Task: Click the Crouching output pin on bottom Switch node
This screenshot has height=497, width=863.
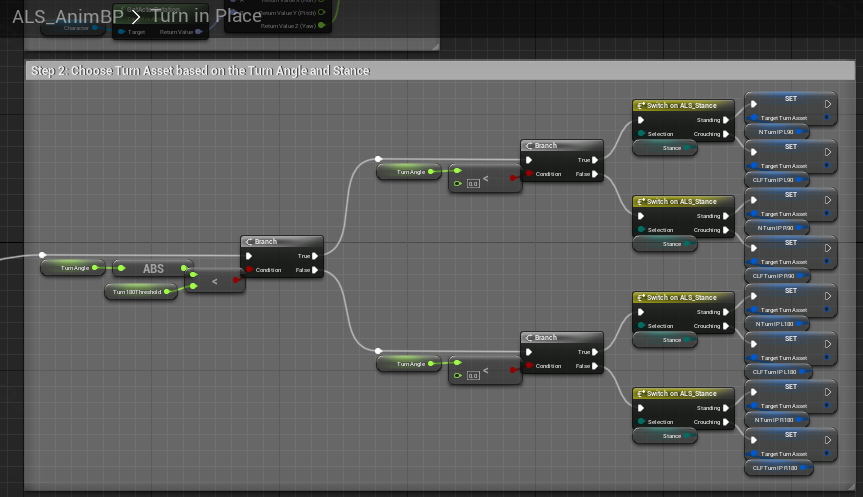Action: pyautogui.click(x=727, y=422)
